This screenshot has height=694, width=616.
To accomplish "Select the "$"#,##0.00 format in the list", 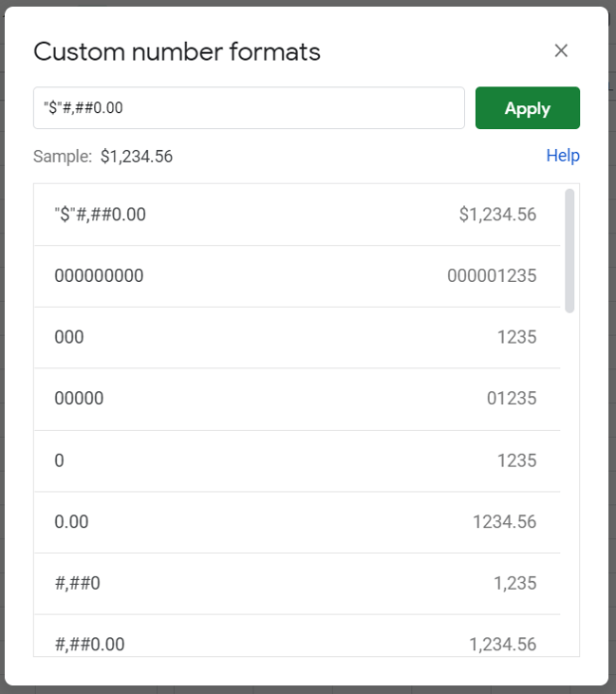I will pyautogui.click(x=101, y=215).
